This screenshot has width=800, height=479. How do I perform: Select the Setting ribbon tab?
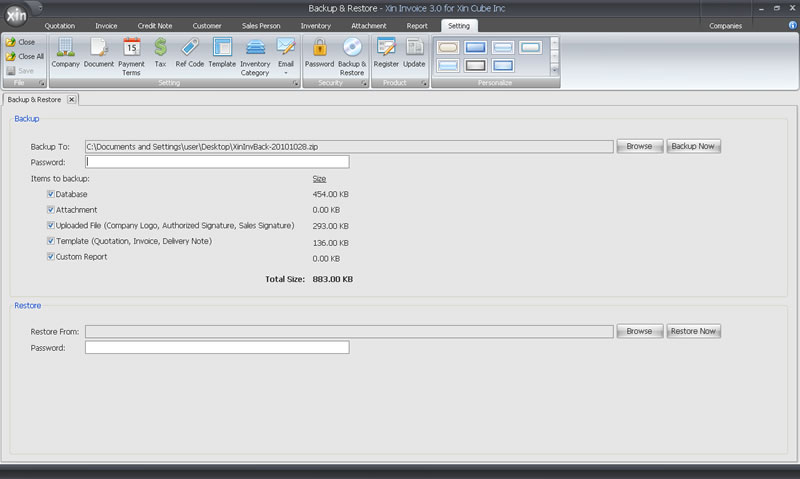pyautogui.click(x=459, y=26)
